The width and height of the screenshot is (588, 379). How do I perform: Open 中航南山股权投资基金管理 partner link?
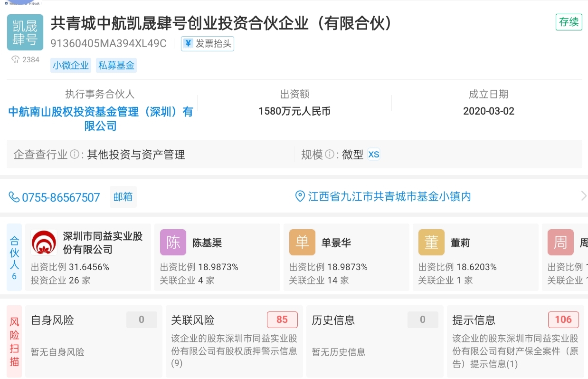(101, 119)
